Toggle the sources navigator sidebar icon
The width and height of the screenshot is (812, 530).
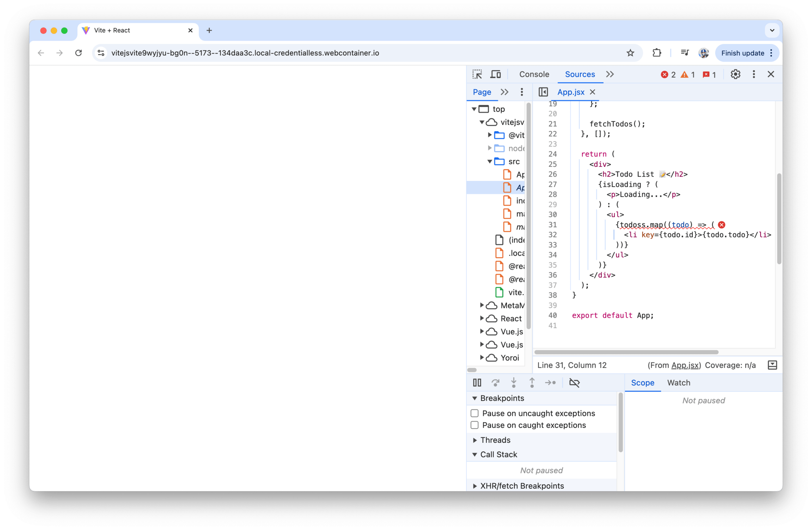(543, 92)
